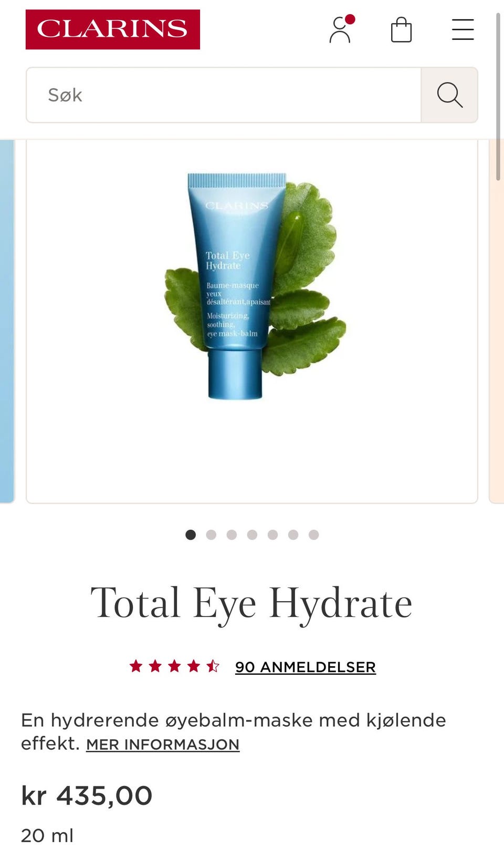The image size is (504, 857).
Task: Open the hamburger menu icon
Action: (x=463, y=29)
